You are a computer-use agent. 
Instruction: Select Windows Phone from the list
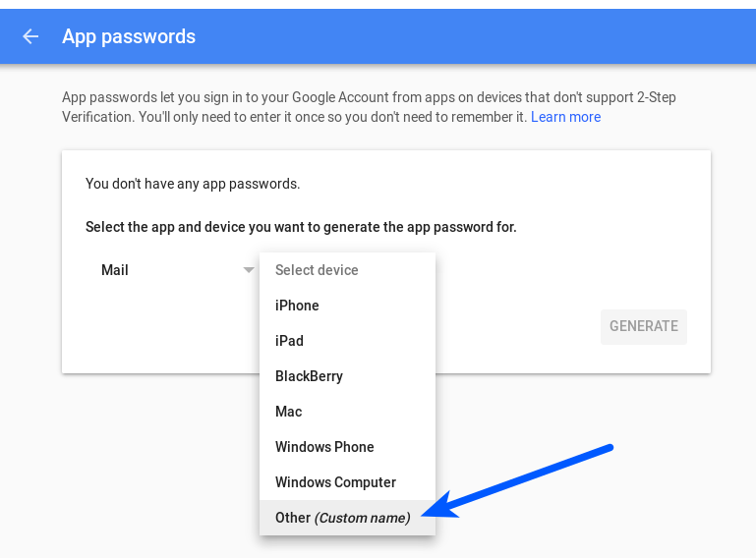(x=324, y=447)
